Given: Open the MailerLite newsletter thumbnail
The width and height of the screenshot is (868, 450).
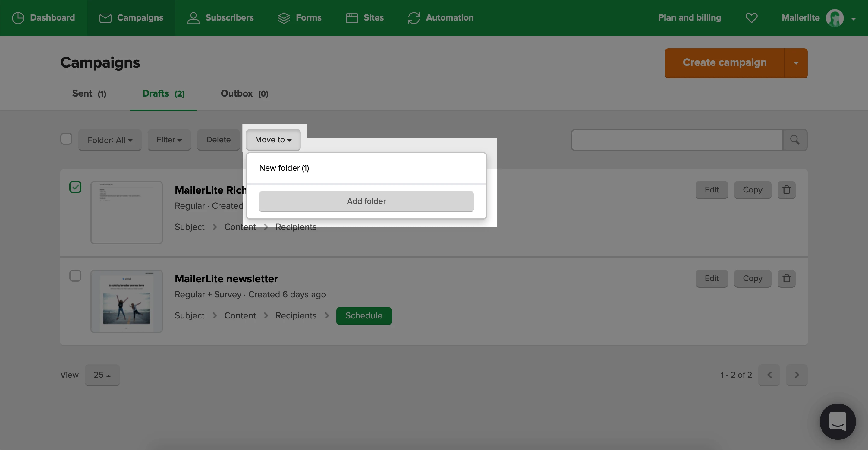Looking at the screenshot, I should [x=127, y=301].
